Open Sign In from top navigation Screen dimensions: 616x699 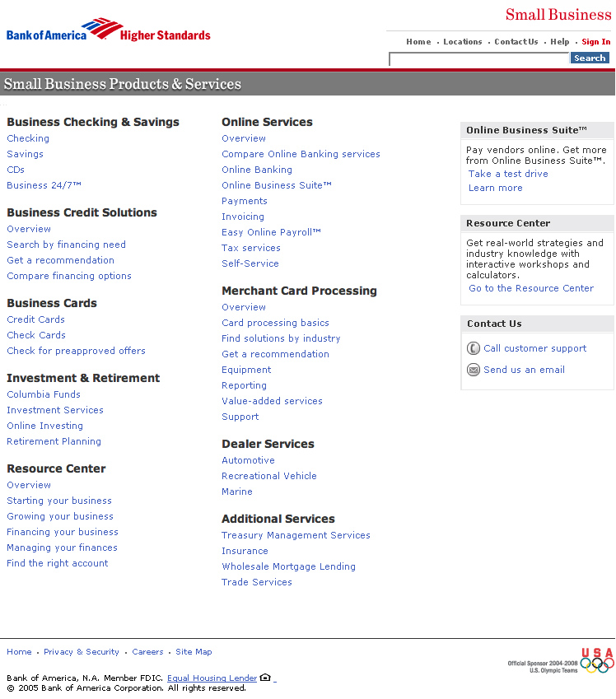click(x=595, y=42)
